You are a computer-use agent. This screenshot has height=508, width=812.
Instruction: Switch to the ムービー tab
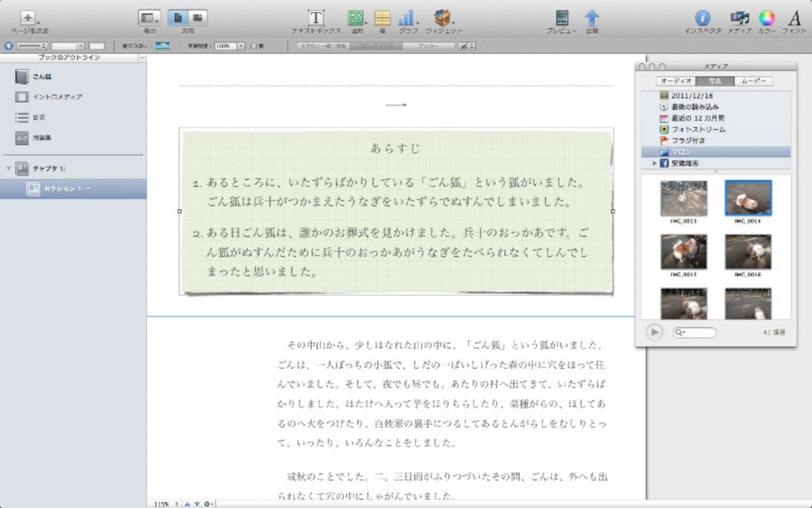[x=754, y=81]
